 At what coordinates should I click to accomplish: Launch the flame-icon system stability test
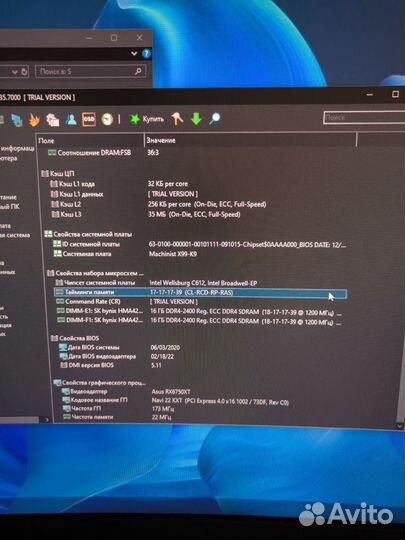(x=34, y=120)
